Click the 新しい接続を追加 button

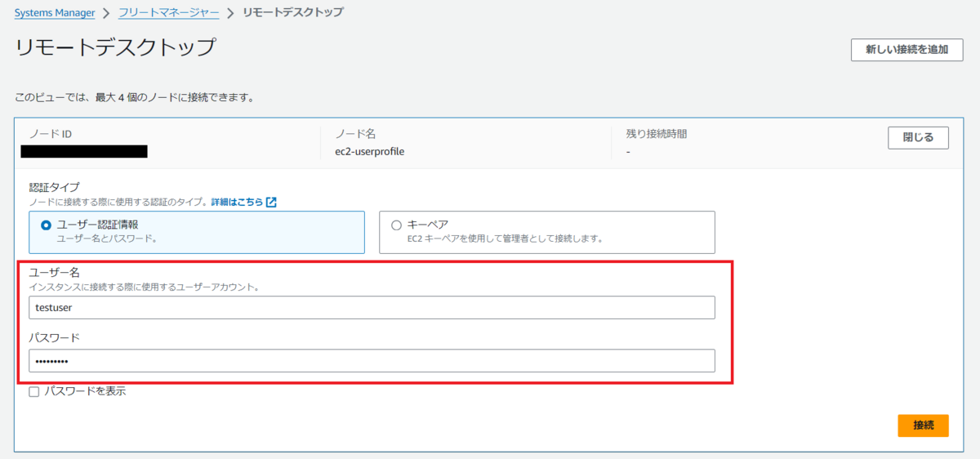coord(906,49)
